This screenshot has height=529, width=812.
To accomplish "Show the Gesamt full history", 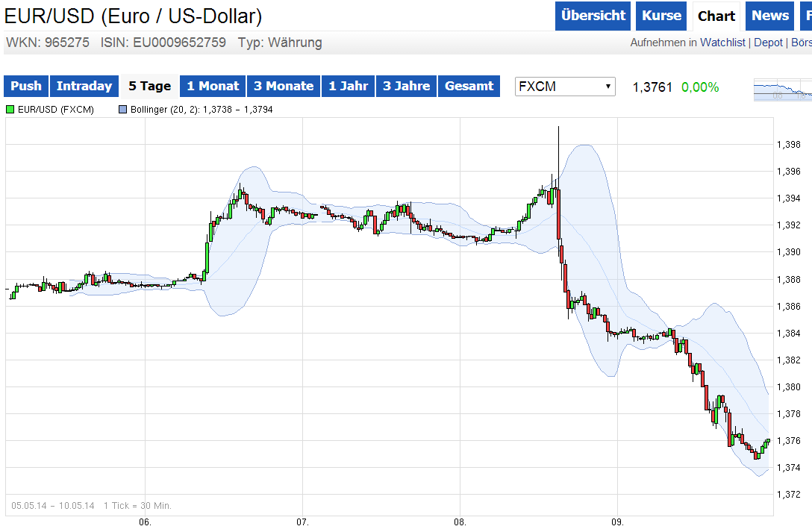I will pos(469,87).
